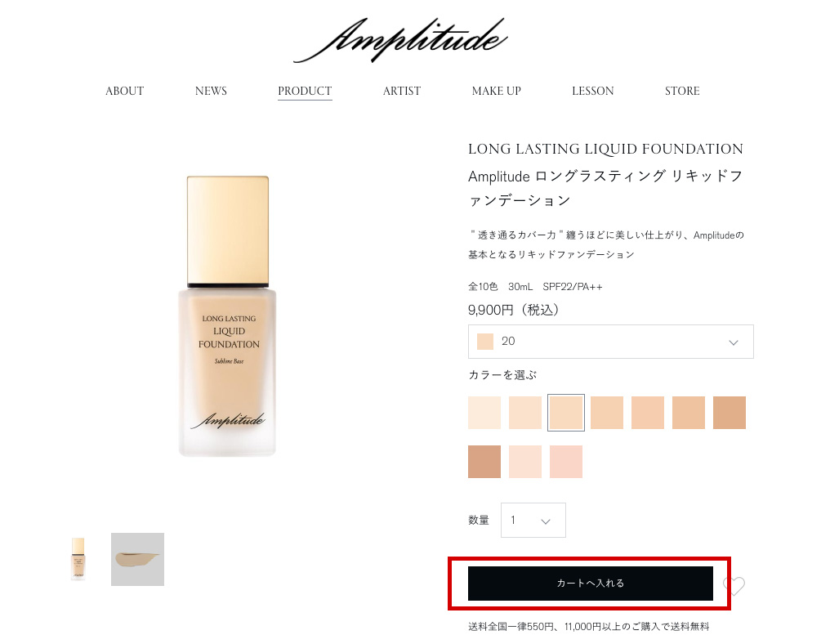Go to the LESSON page
Viewport: 830px width, 644px height.
pos(593,91)
